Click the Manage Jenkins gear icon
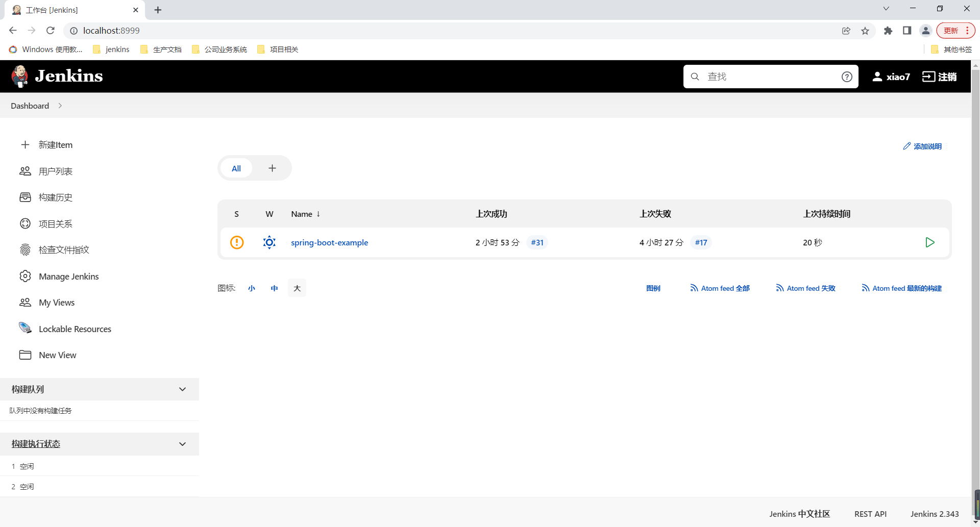This screenshot has width=980, height=527. 25,276
